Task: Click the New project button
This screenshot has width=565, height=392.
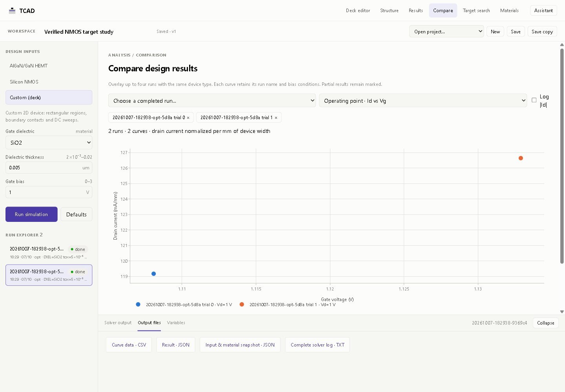Action: point(495,31)
